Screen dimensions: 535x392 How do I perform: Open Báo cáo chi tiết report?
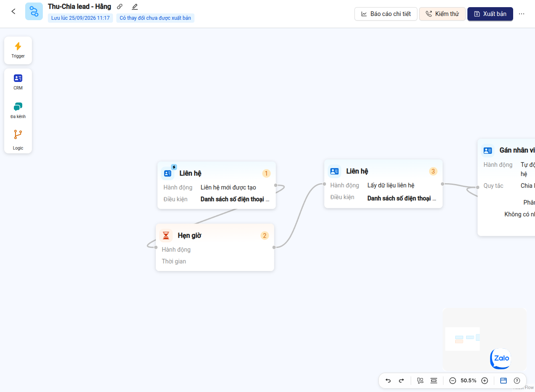(x=386, y=14)
